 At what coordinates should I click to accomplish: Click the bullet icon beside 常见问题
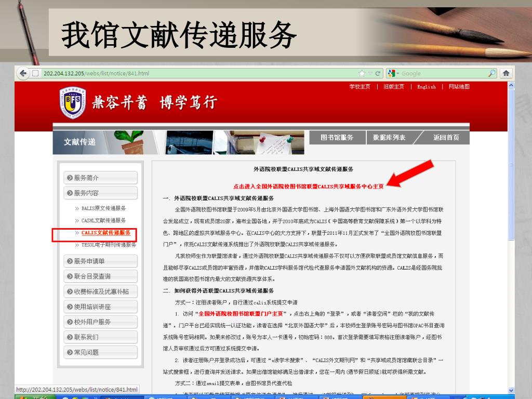pos(70,352)
